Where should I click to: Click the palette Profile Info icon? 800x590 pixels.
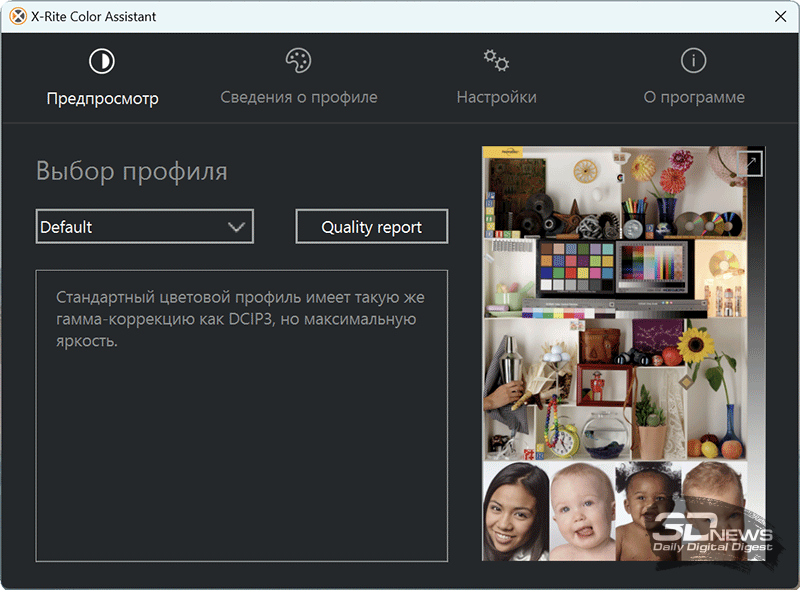click(298, 61)
